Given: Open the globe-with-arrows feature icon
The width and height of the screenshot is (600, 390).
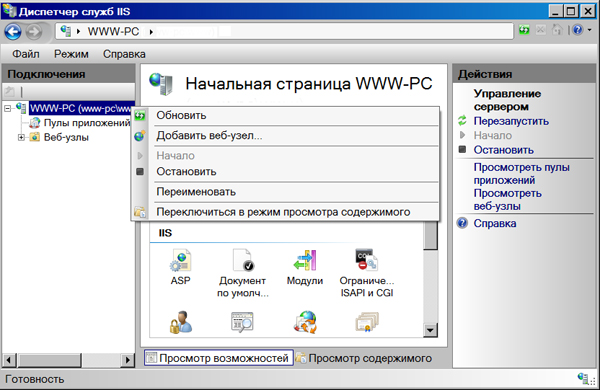Looking at the screenshot, I should pos(305,322).
